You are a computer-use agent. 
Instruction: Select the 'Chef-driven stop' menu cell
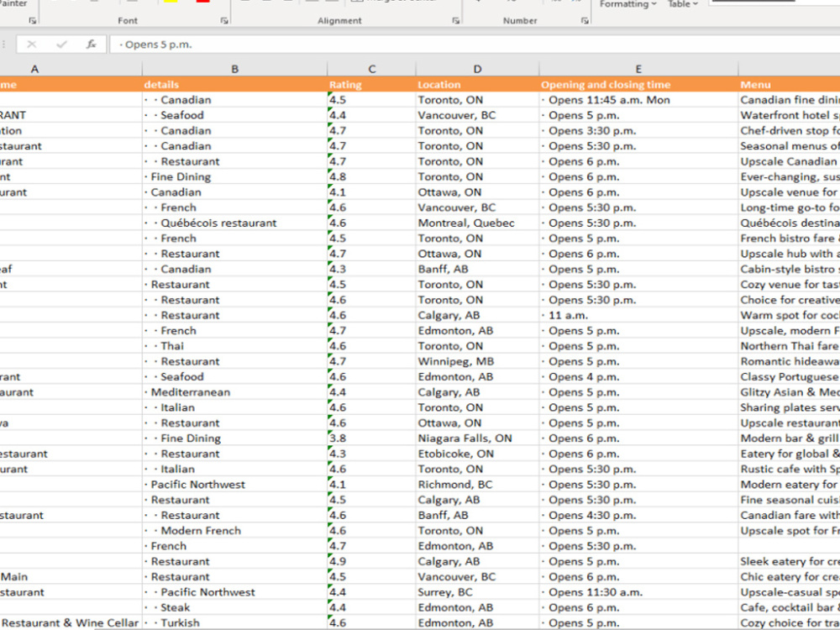789,131
